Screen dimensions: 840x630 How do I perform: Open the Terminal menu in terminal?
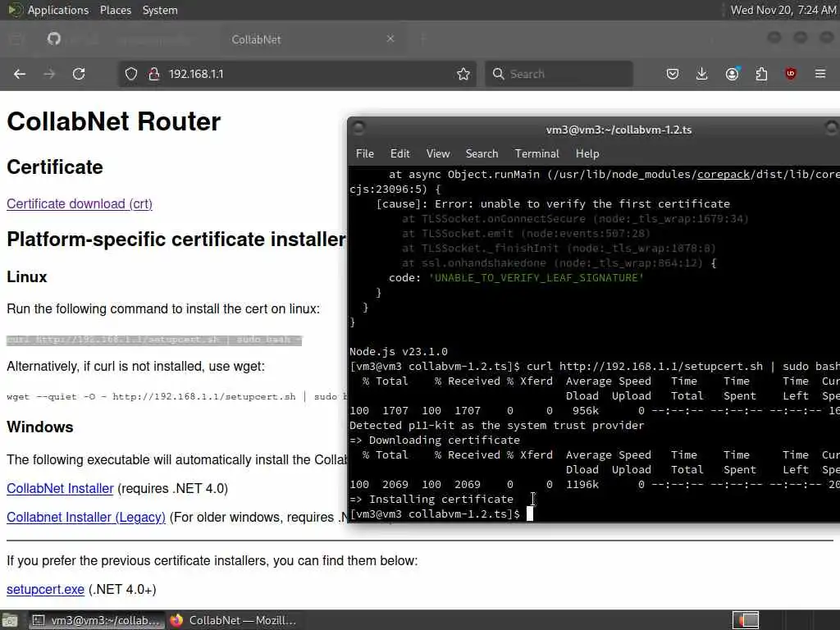click(536, 153)
